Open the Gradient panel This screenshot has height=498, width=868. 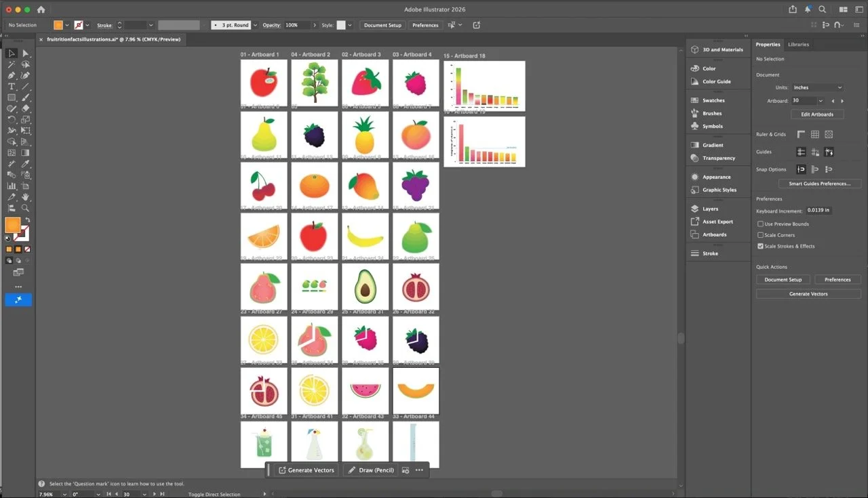click(x=707, y=145)
